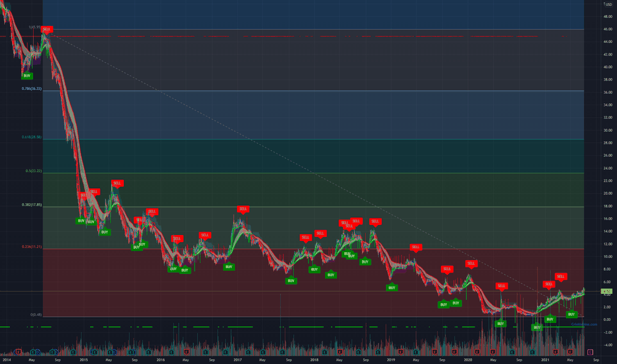Open red earnings marker above May 2016 label
617x364 pixels.
point(186,352)
